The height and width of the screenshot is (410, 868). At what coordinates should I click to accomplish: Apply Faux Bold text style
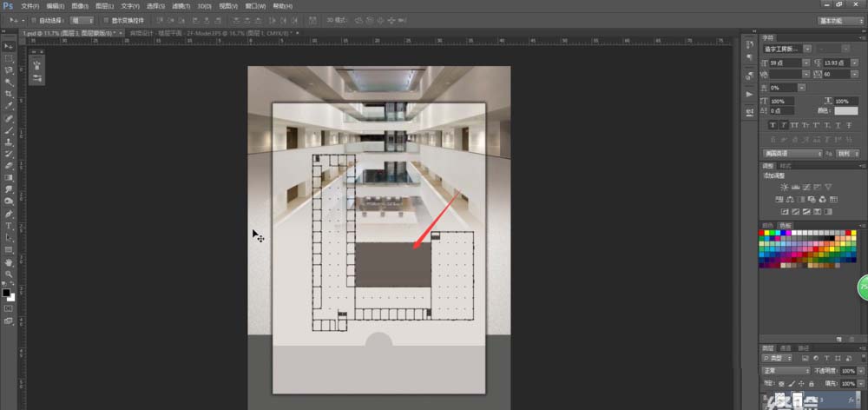pyautogui.click(x=773, y=126)
